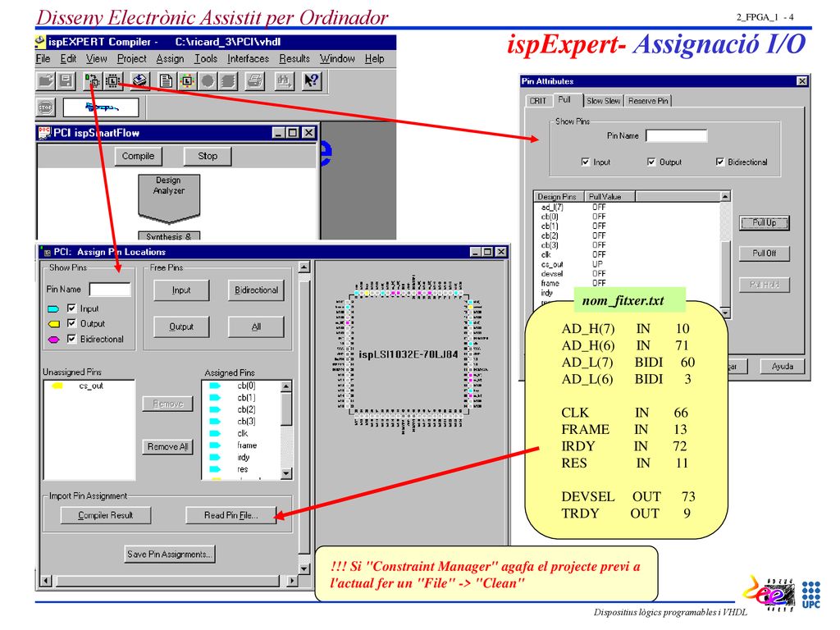Click Design Pins list scroll up arrow
The width and height of the screenshot is (840, 630).
click(x=725, y=197)
